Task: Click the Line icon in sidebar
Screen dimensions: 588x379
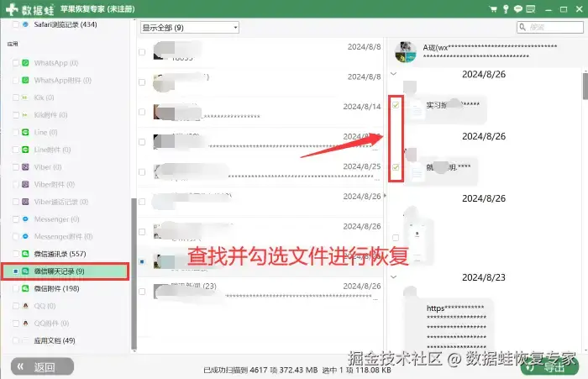Action: click(x=25, y=132)
